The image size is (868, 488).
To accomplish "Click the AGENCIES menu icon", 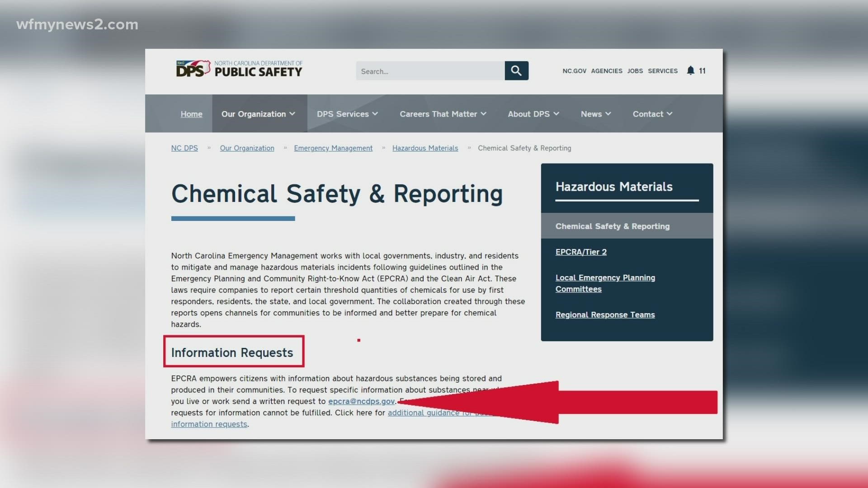I will point(606,71).
